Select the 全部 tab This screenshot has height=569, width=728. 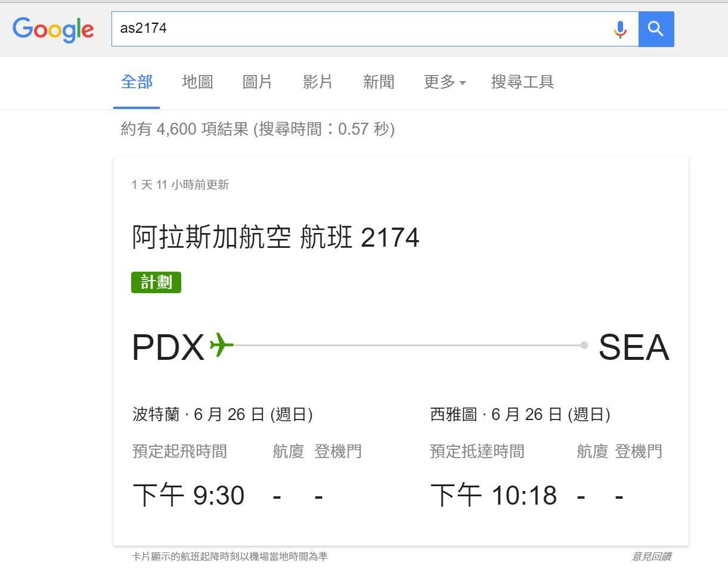pos(137,82)
